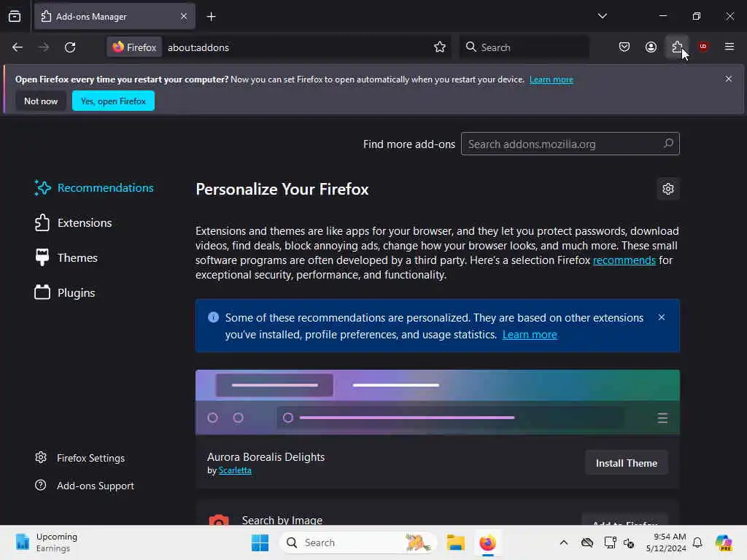This screenshot has height=560, width=747.
Task: Open the Pocket save icon
Action: pyautogui.click(x=624, y=47)
